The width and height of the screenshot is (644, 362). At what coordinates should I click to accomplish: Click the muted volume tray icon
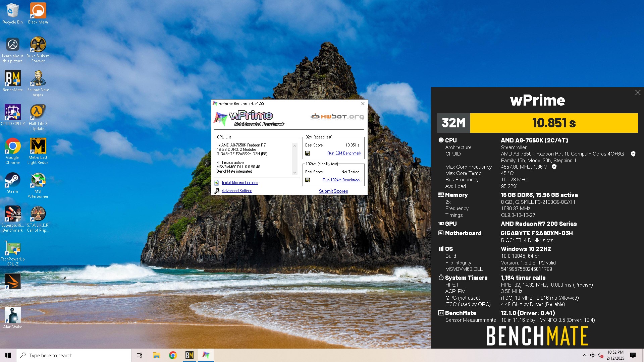click(x=601, y=355)
